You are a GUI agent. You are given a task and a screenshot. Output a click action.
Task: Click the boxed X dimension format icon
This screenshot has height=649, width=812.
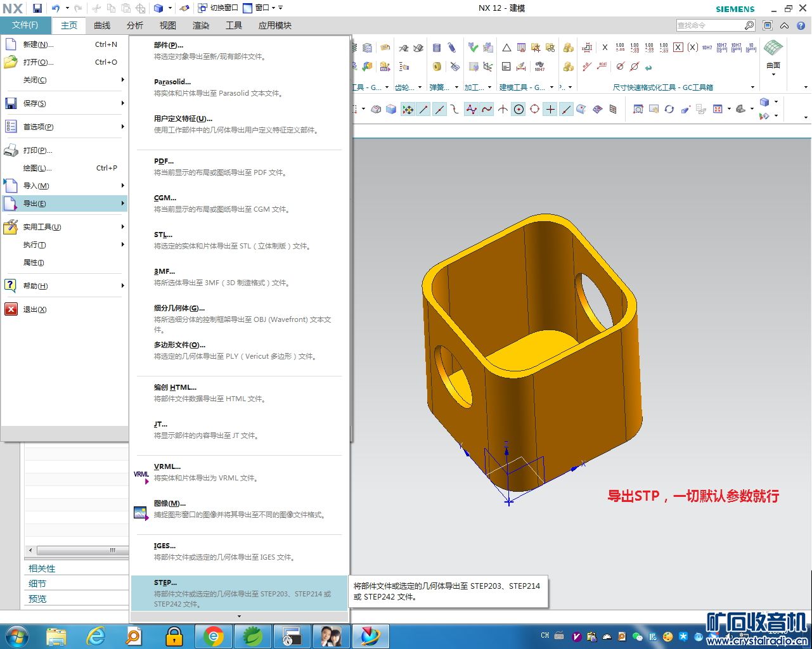click(678, 48)
